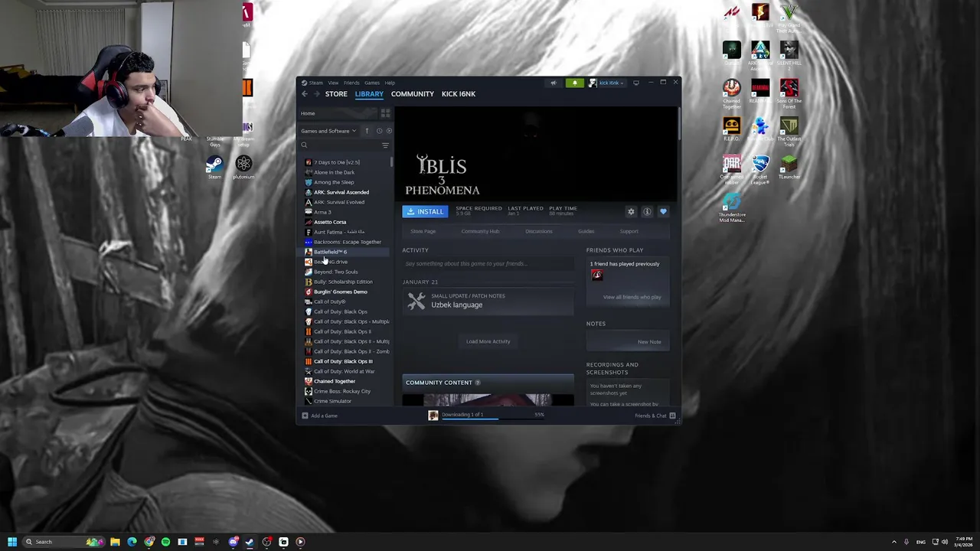Launch Rocket League desktop shortcut
Viewport: 980px width, 551px height.
pyautogui.click(x=760, y=170)
